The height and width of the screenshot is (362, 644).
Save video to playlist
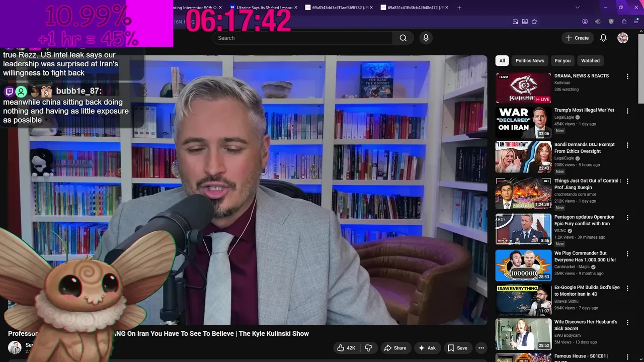pyautogui.click(x=458, y=348)
